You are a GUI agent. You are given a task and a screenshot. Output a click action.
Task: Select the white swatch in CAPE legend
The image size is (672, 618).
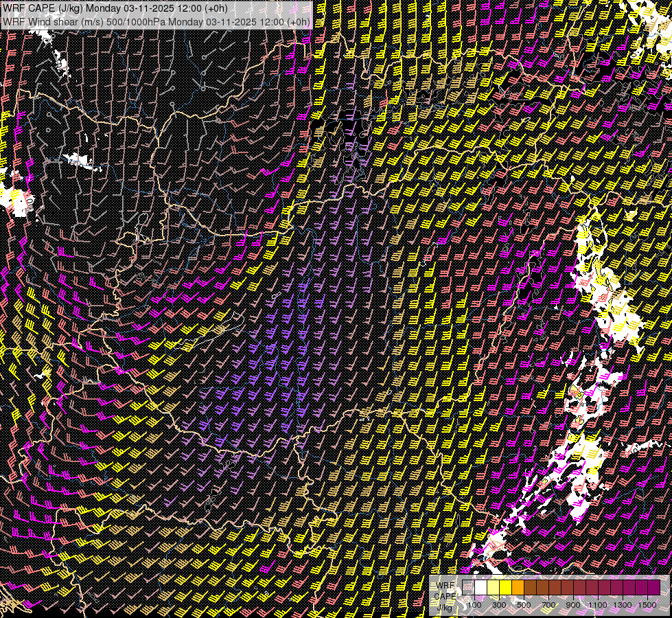click(480, 587)
